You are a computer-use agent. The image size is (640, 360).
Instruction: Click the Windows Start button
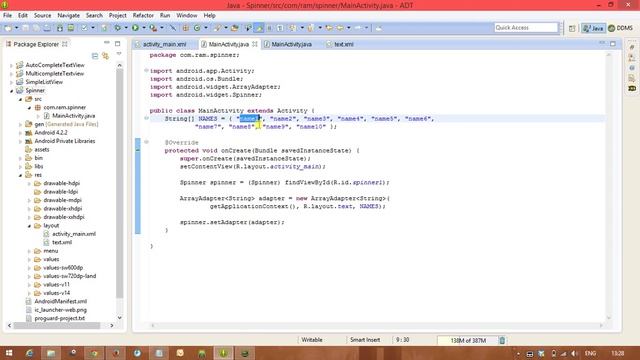pos(9,353)
